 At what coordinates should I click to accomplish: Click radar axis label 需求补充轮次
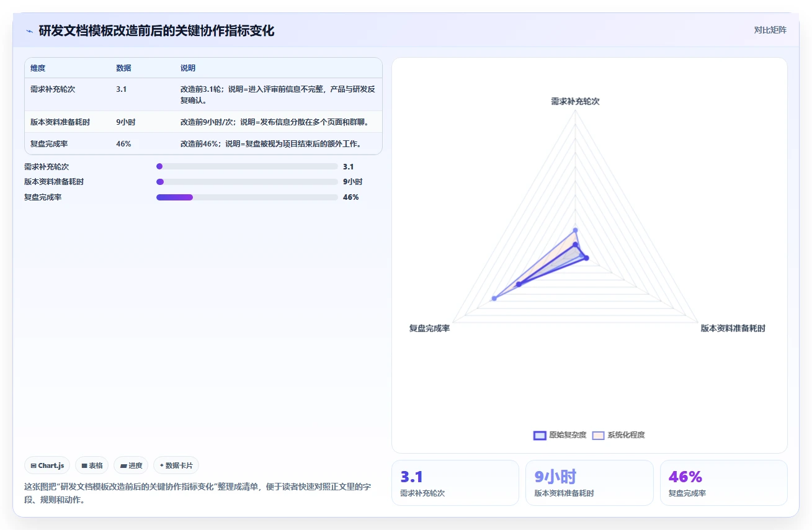click(x=576, y=101)
